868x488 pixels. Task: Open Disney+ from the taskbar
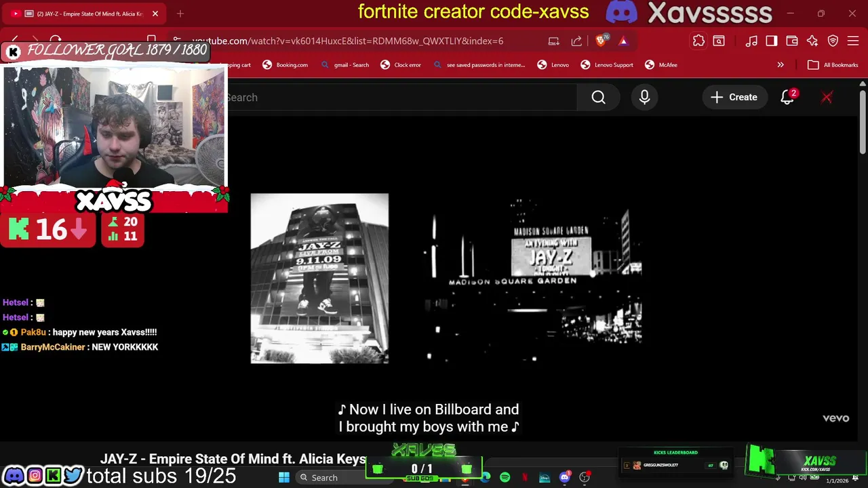pyautogui.click(x=545, y=477)
